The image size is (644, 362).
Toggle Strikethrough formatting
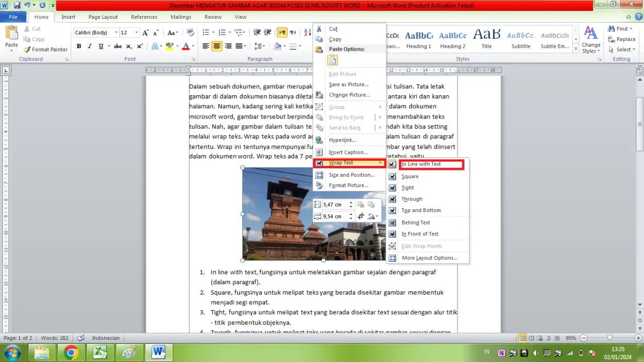[118, 46]
